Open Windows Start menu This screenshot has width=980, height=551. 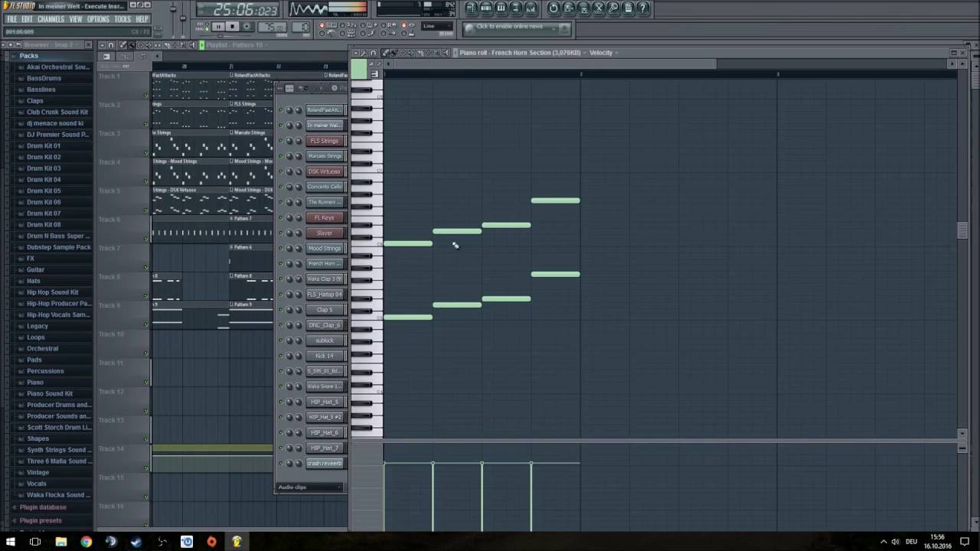[x=11, y=542]
